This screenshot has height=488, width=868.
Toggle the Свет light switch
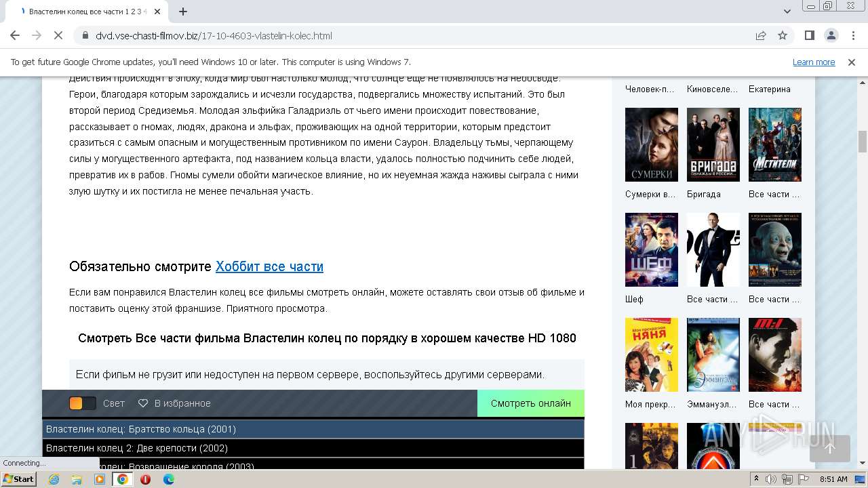coord(83,403)
